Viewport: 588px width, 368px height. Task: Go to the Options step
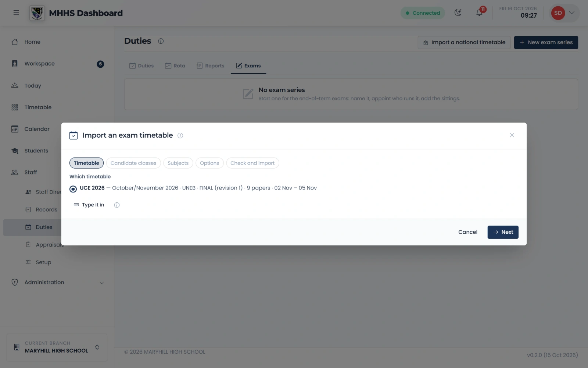point(209,163)
